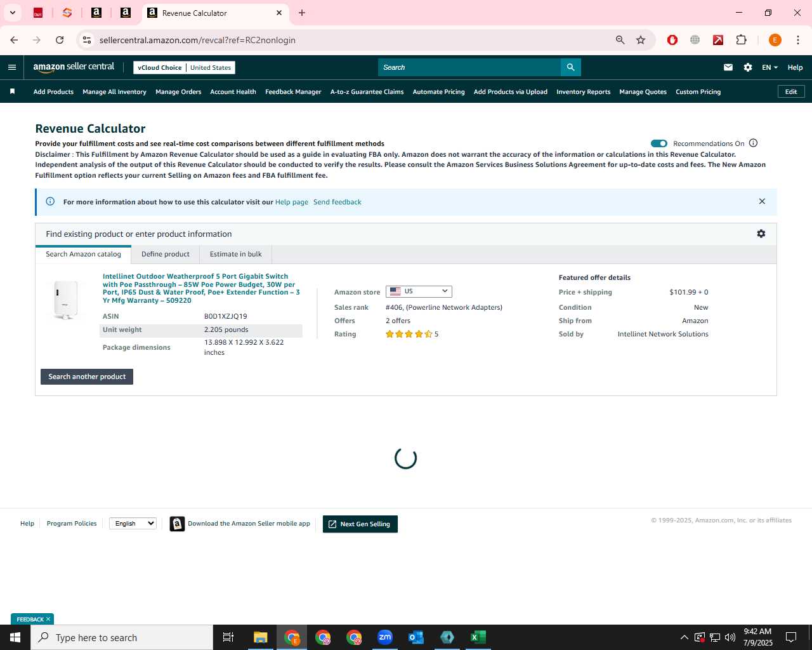Open the Chrome extensions puzzle icon
This screenshot has width=812, height=650.
[741, 40]
